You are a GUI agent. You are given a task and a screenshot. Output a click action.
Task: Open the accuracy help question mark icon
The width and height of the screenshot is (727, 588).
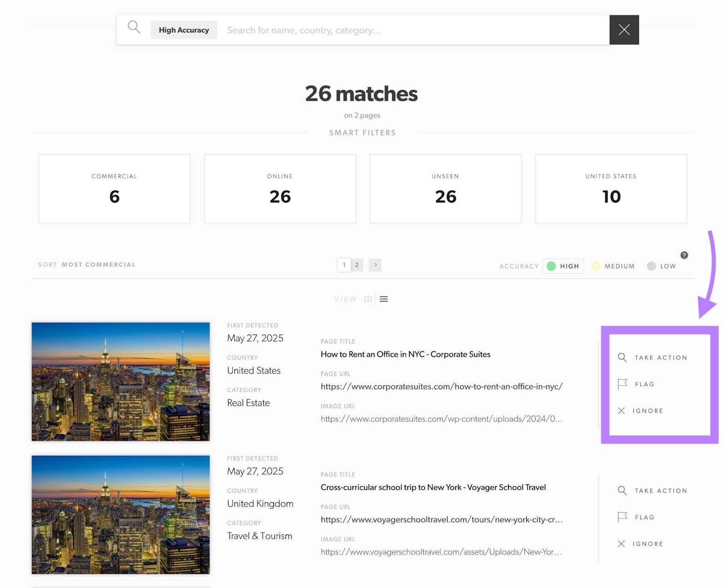684,254
